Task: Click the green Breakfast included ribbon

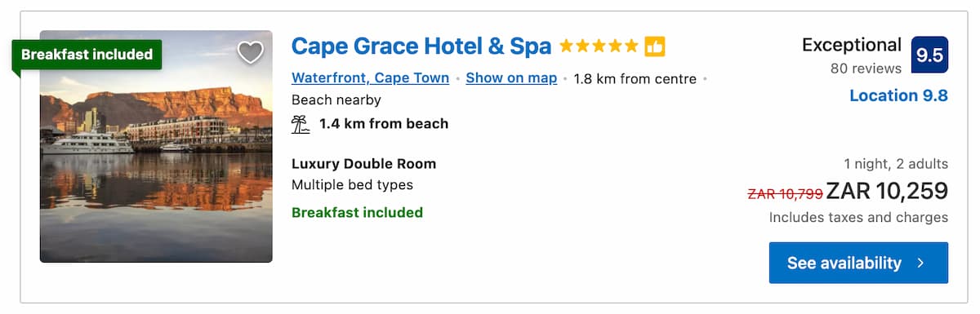Action: (87, 55)
